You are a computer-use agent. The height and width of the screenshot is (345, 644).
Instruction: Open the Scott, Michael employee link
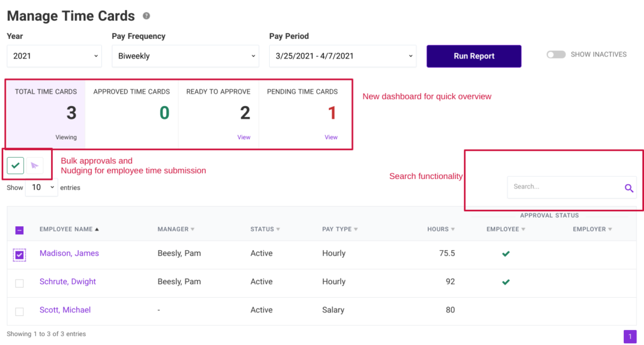pos(65,310)
